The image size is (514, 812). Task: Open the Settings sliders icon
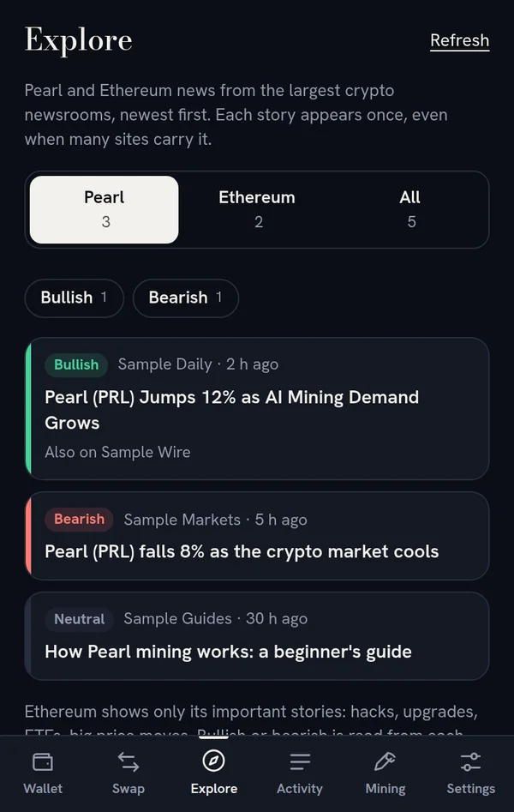[470, 762]
